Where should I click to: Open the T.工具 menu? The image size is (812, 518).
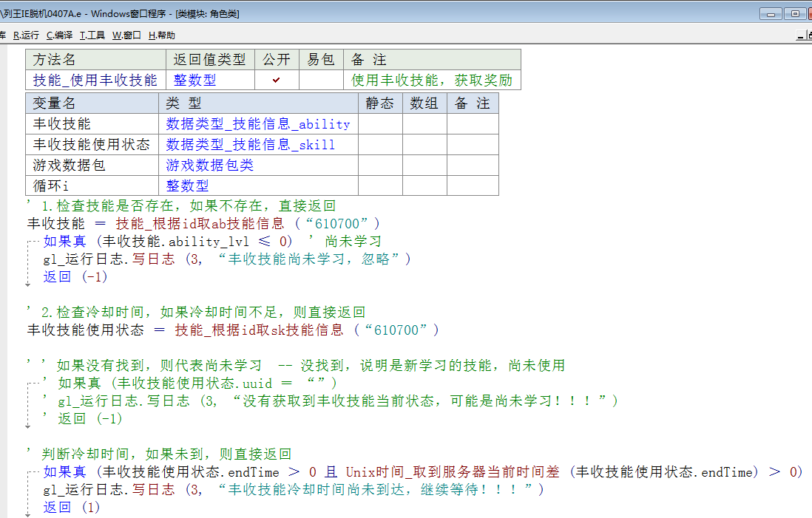pyautogui.click(x=92, y=35)
